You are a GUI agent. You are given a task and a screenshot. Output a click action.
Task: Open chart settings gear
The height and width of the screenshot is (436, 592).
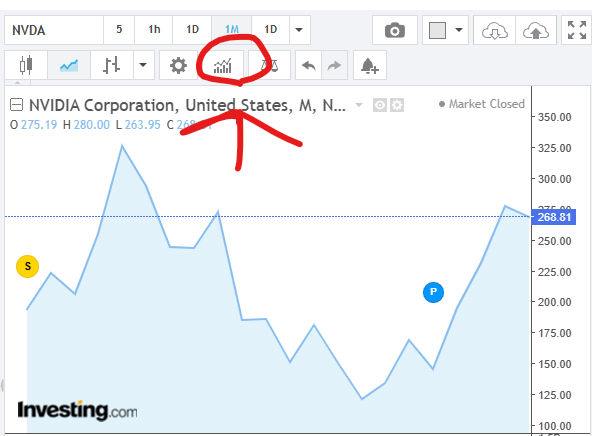tap(178, 65)
